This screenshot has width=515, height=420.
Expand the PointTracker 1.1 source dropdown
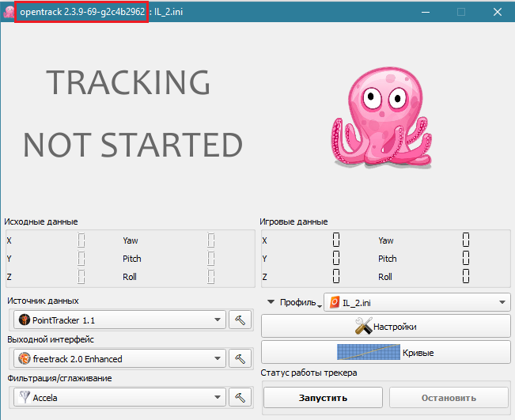click(x=119, y=320)
